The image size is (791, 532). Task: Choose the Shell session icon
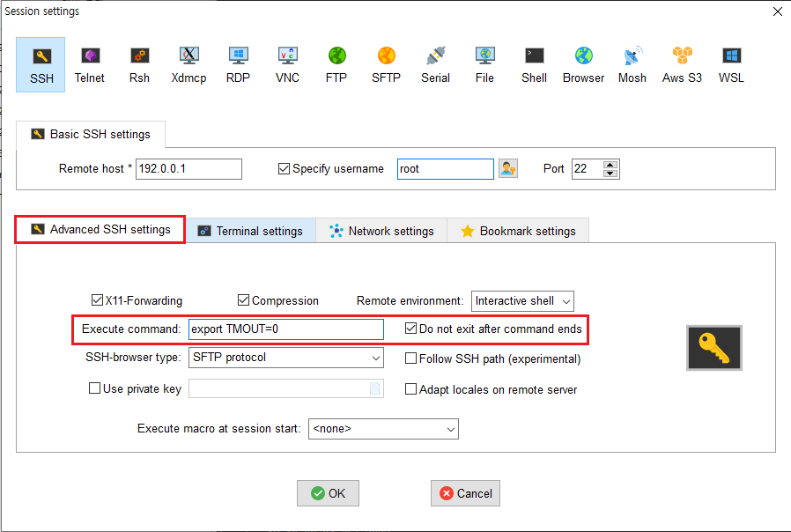click(x=534, y=64)
